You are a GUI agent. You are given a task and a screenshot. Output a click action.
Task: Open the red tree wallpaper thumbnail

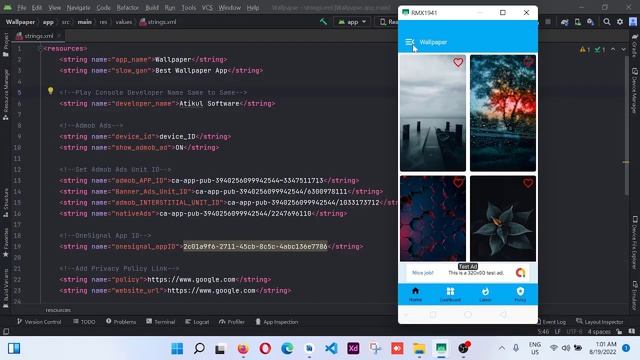503,113
